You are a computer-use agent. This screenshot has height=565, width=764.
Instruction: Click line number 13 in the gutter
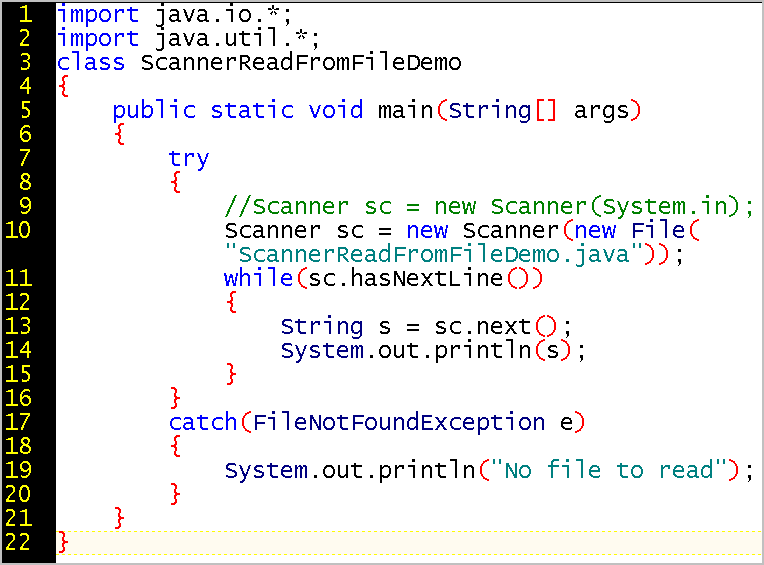coord(18,326)
